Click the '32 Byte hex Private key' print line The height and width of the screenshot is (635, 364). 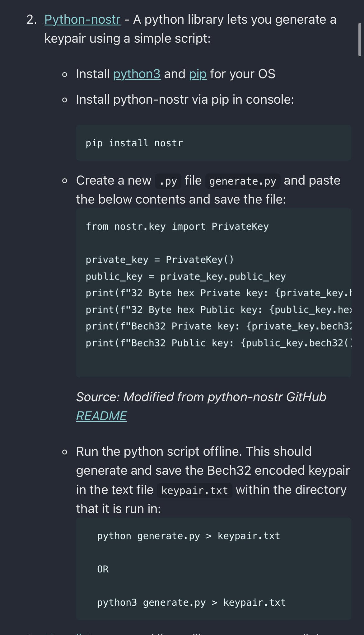[219, 293]
